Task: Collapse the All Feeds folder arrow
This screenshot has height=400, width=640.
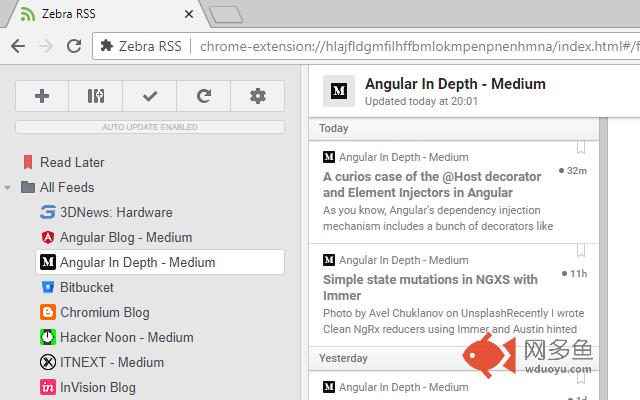Action: tap(8, 188)
